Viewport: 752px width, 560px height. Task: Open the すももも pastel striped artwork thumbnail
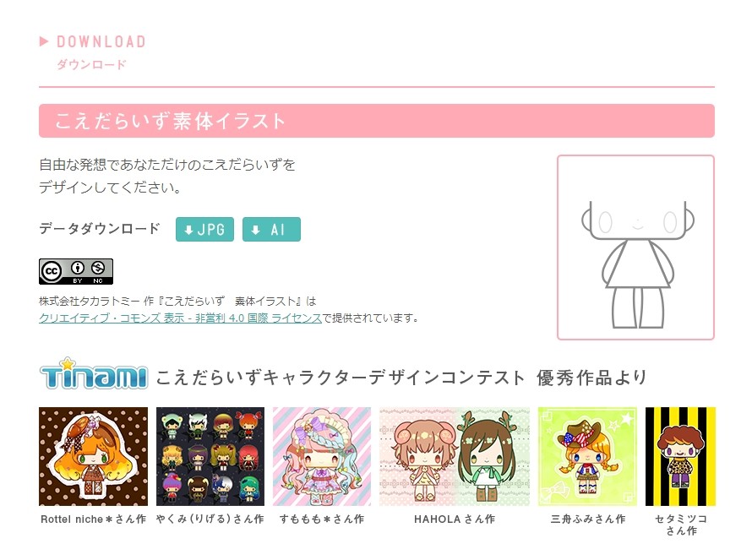pyautogui.click(x=322, y=456)
